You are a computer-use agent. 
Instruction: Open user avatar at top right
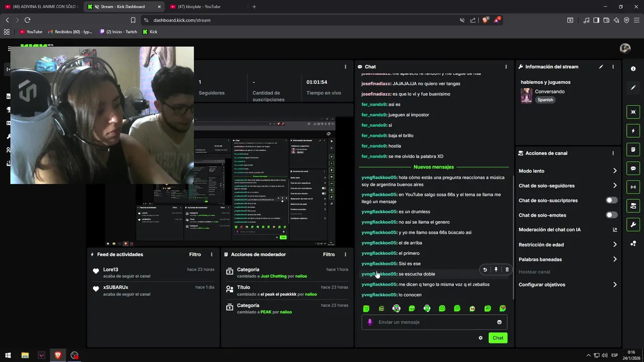click(x=625, y=48)
